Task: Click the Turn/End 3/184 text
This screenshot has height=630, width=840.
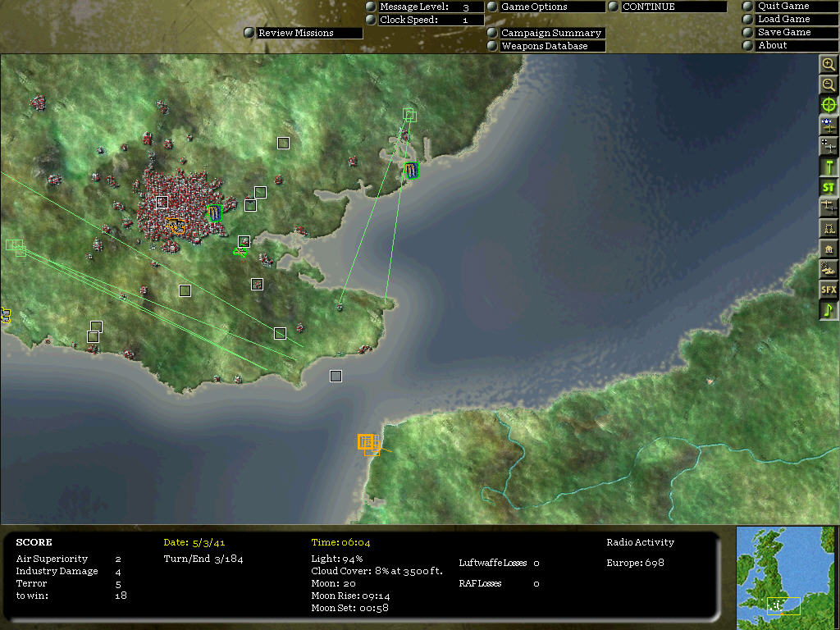Action: (x=203, y=559)
